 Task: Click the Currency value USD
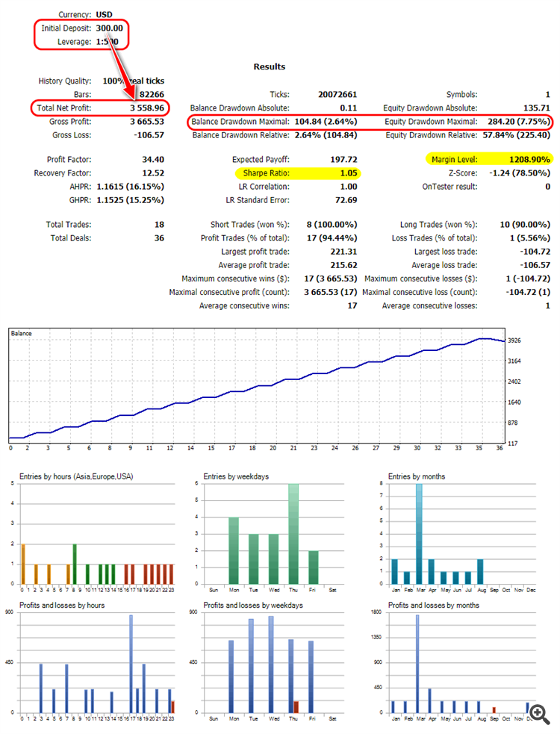click(x=104, y=14)
